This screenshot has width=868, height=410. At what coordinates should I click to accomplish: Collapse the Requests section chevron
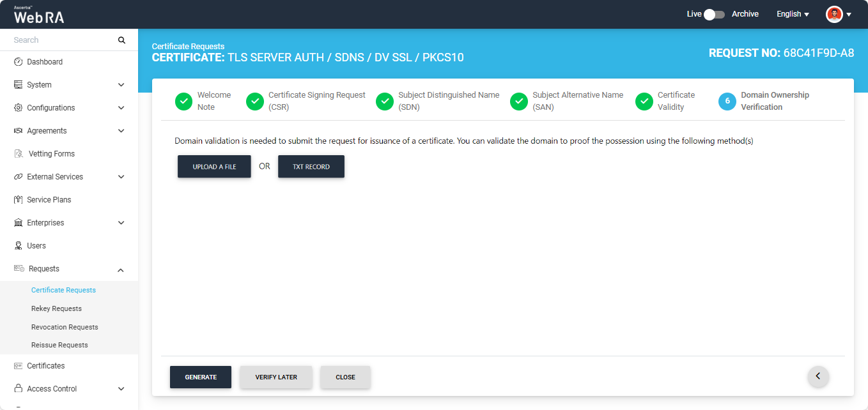coord(121,270)
